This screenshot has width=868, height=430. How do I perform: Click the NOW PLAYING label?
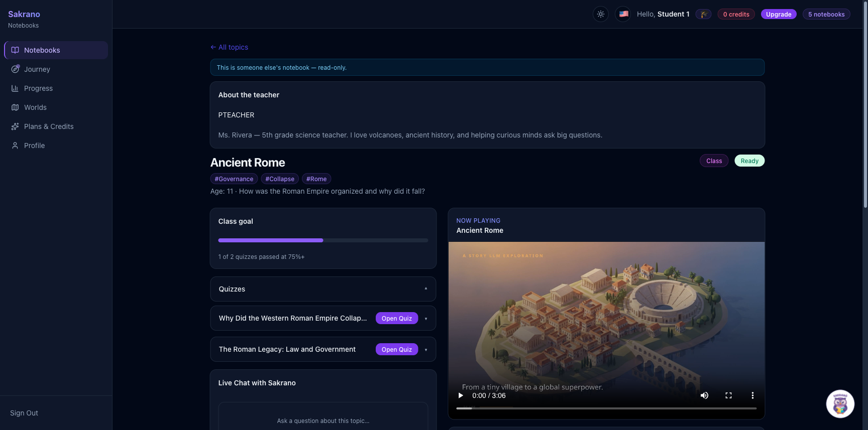(x=478, y=220)
